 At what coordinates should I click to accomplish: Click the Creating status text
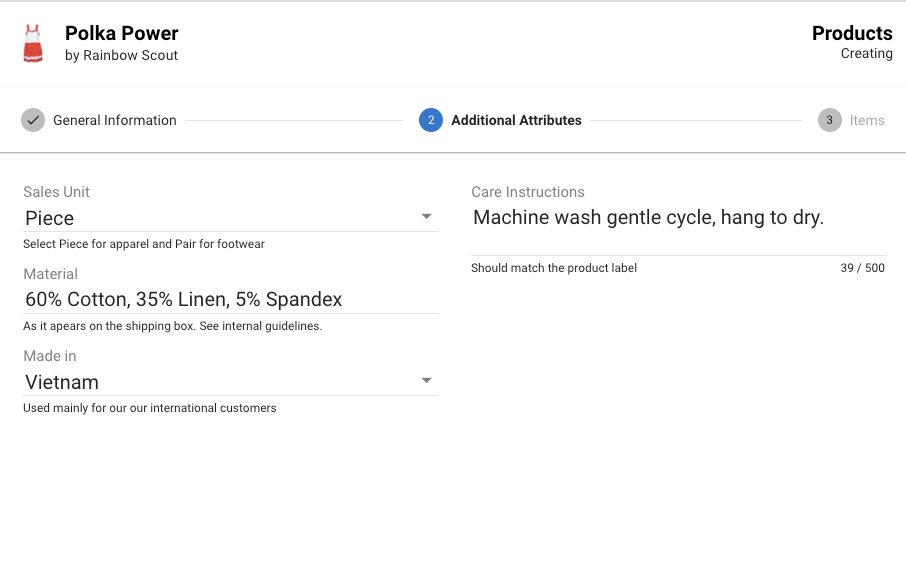[866, 54]
